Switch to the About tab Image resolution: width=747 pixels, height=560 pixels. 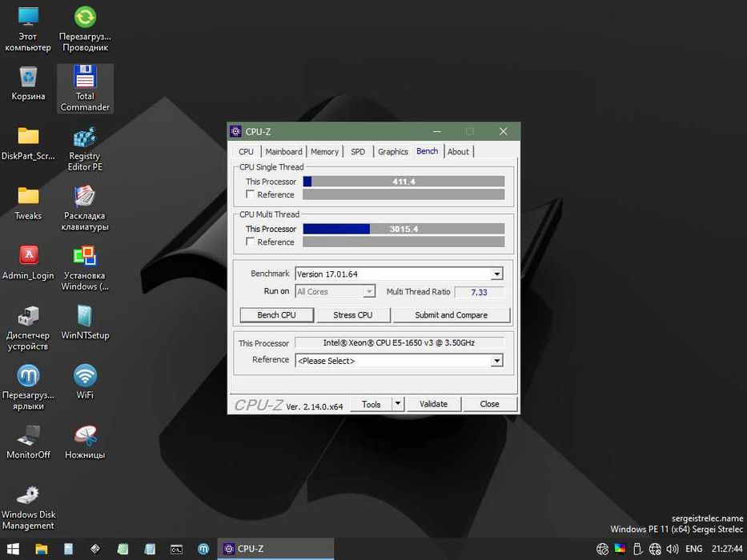(x=458, y=151)
